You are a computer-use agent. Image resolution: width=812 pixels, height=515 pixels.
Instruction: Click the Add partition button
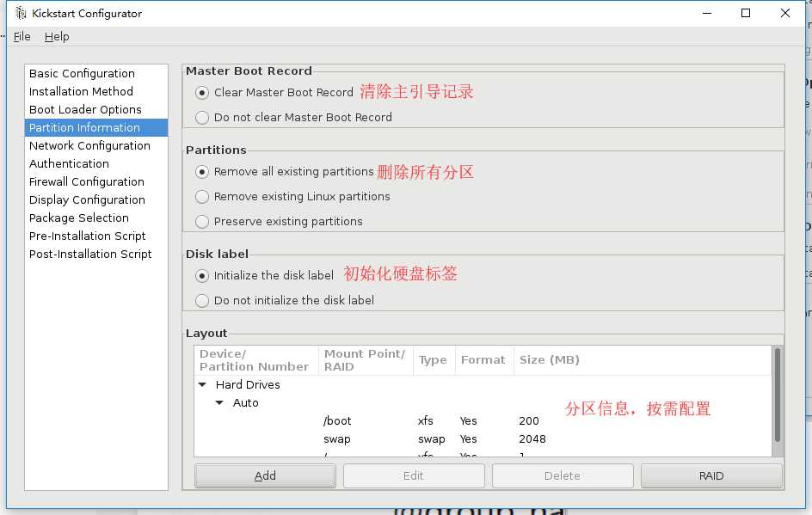click(265, 475)
